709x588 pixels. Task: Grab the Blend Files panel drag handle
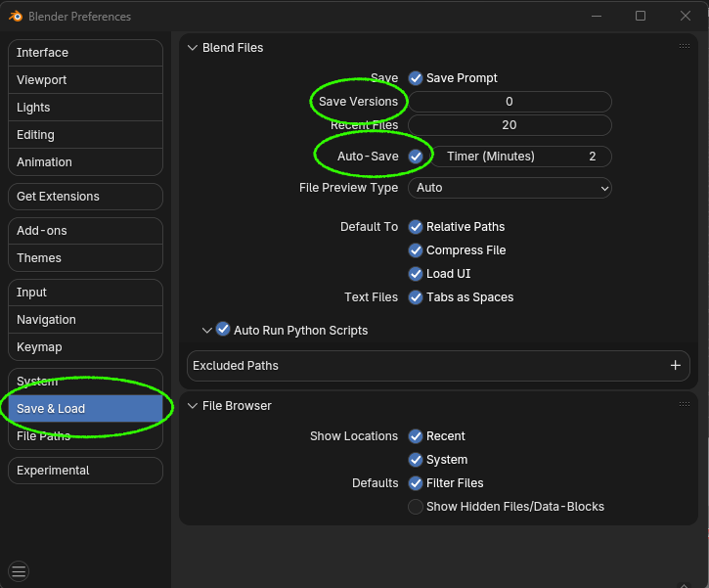[685, 46]
